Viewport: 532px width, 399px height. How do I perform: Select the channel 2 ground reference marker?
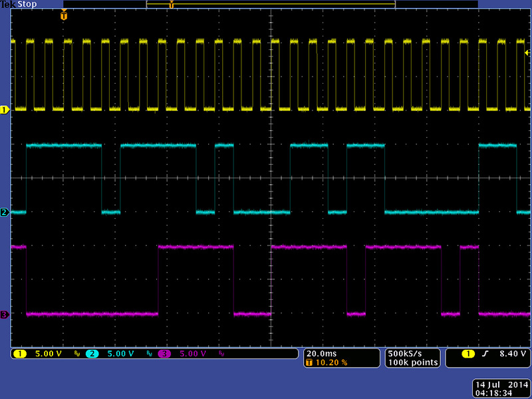(5, 212)
